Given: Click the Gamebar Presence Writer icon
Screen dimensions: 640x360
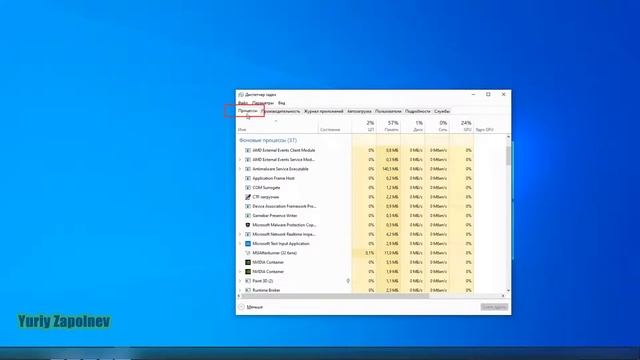Looking at the screenshot, I should pyautogui.click(x=248, y=216).
